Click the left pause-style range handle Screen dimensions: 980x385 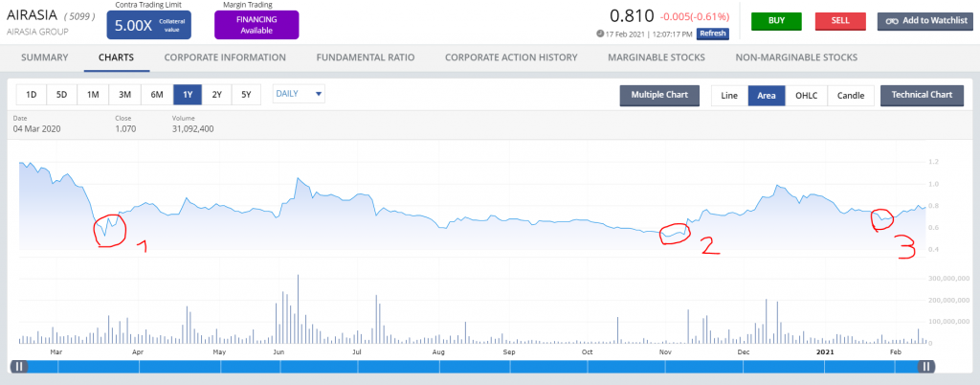[19, 367]
